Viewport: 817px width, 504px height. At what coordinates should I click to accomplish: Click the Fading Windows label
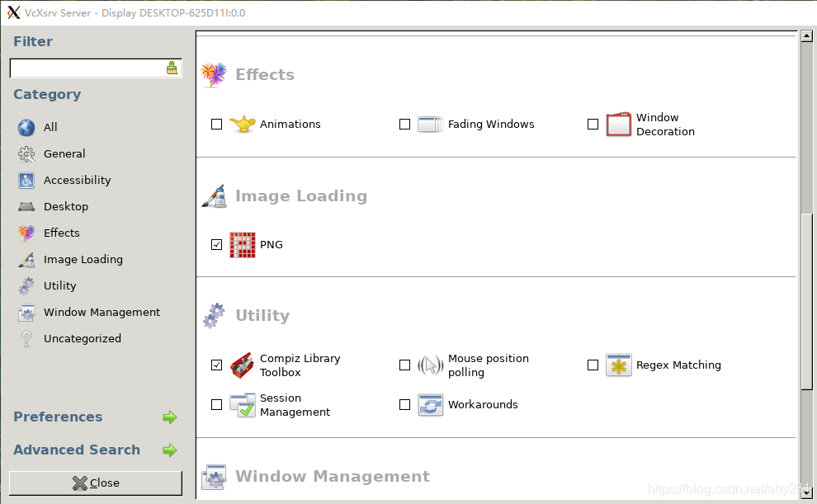pyautogui.click(x=491, y=125)
